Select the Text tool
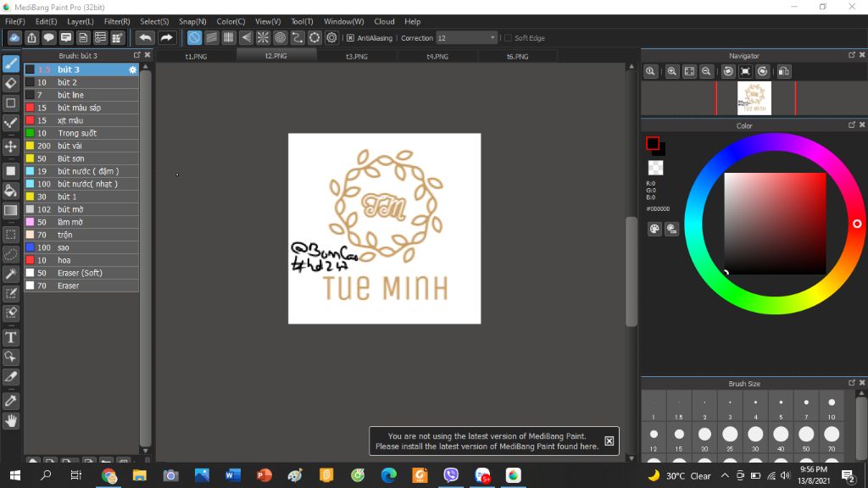Image resolution: width=868 pixels, height=488 pixels. [11, 337]
